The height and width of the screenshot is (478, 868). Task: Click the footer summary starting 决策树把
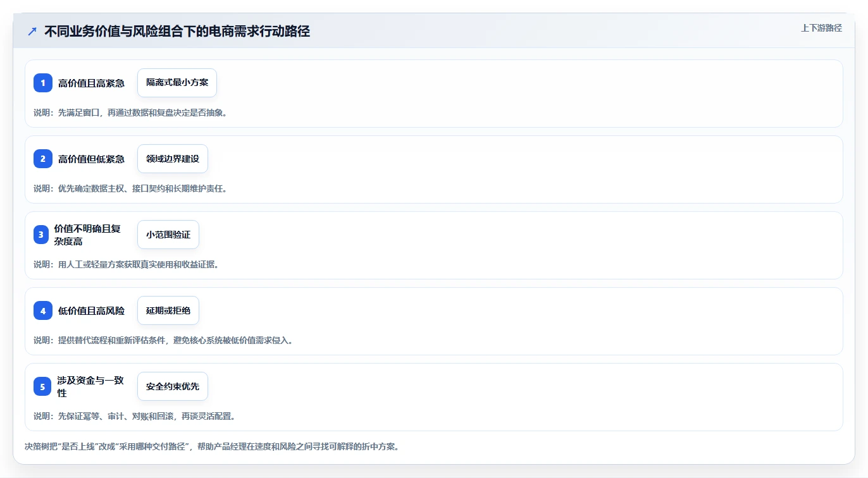[x=211, y=446]
